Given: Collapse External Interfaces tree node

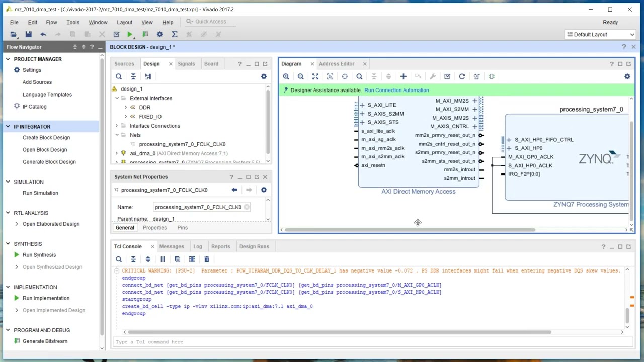Looking at the screenshot, I should (117, 98).
